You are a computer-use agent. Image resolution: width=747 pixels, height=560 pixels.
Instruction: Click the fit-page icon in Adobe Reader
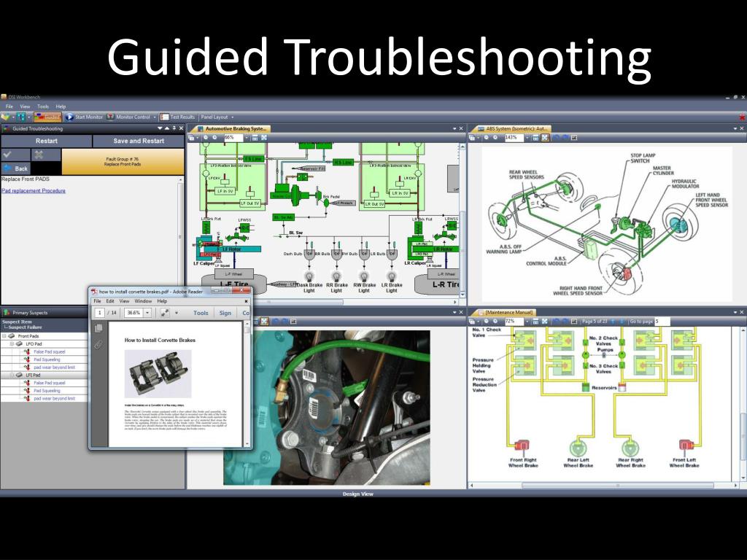click(165, 313)
